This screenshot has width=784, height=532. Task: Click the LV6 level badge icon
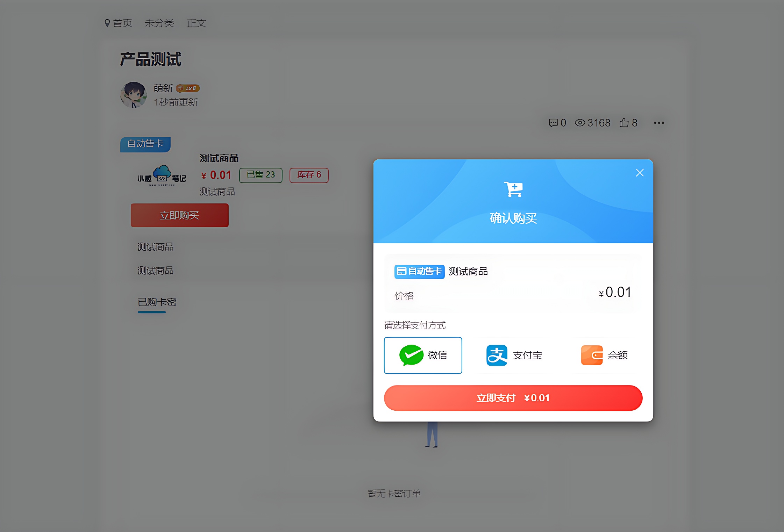188,88
